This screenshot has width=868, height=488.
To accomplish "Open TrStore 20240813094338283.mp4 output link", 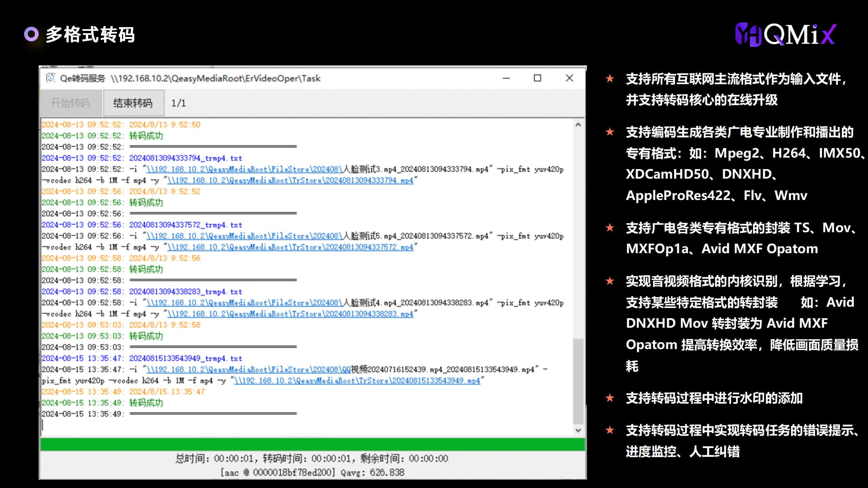I will point(290,314).
